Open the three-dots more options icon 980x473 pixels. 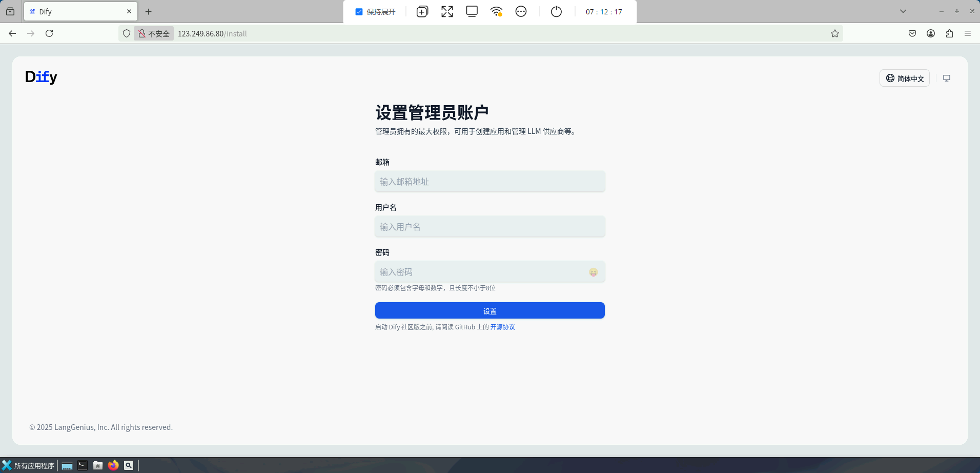[x=521, y=11]
